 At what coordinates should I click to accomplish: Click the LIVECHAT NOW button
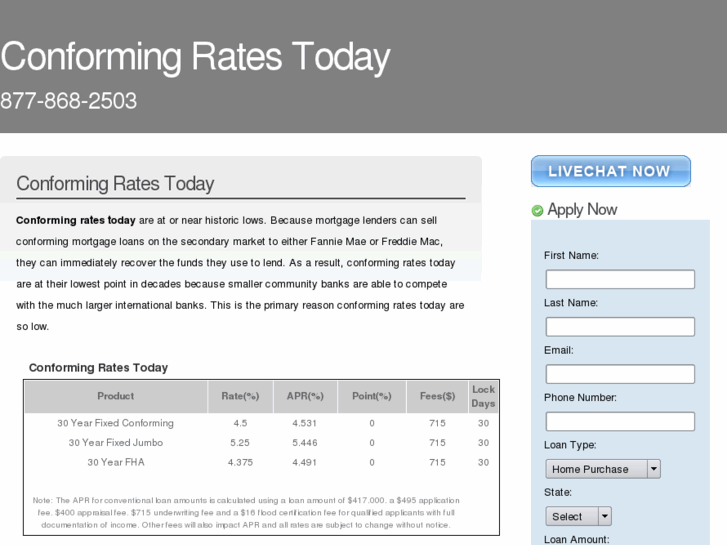click(610, 171)
